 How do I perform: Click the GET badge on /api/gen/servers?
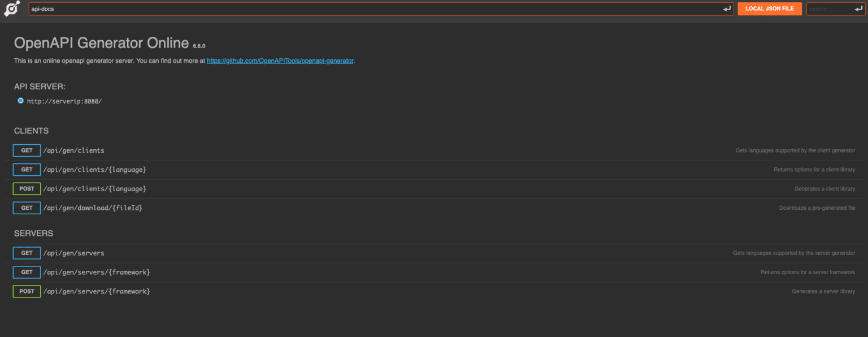coord(26,253)
